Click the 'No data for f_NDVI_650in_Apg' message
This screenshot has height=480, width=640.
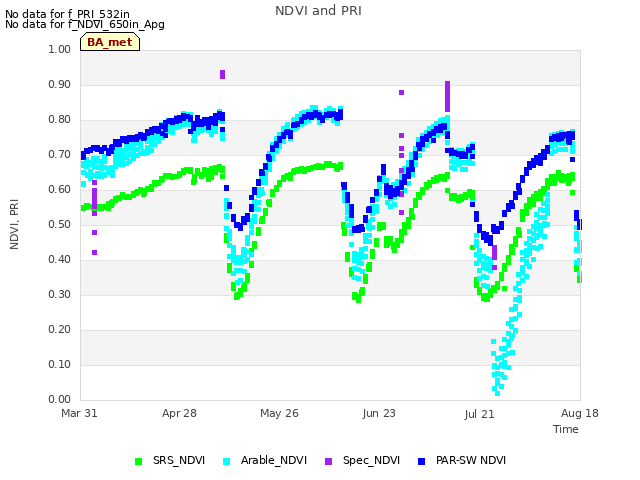tap(85, 24)
